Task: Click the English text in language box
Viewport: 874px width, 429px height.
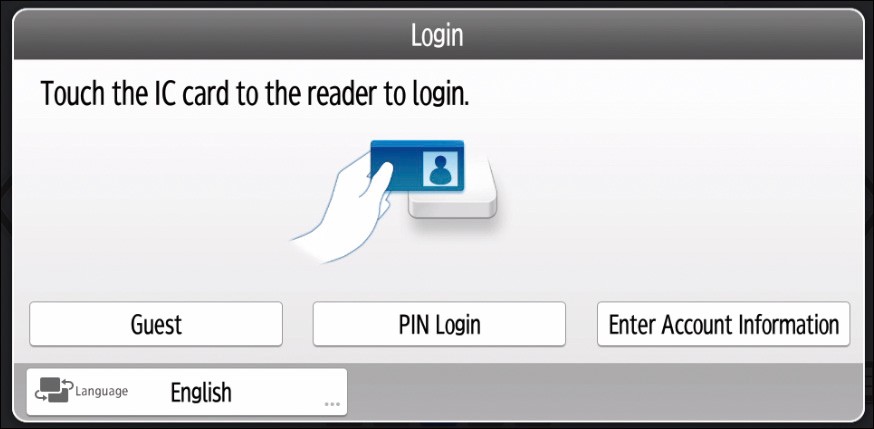Action: (x=201, y=392)
